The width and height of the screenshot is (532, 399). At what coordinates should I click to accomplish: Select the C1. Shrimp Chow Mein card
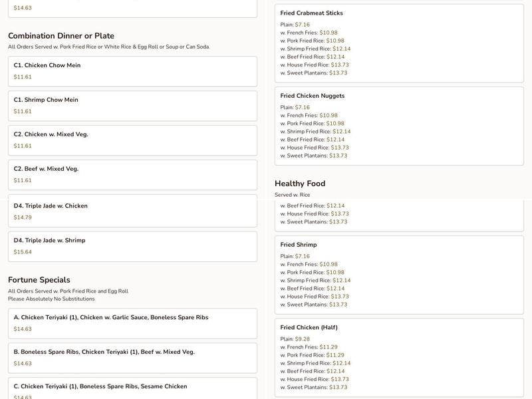click(132, 106)
